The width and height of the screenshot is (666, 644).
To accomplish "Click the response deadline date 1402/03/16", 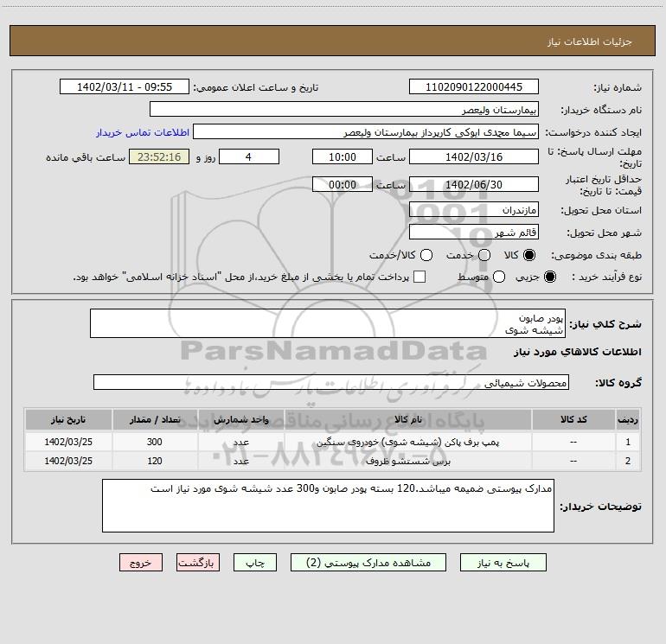I will [474, 156].
